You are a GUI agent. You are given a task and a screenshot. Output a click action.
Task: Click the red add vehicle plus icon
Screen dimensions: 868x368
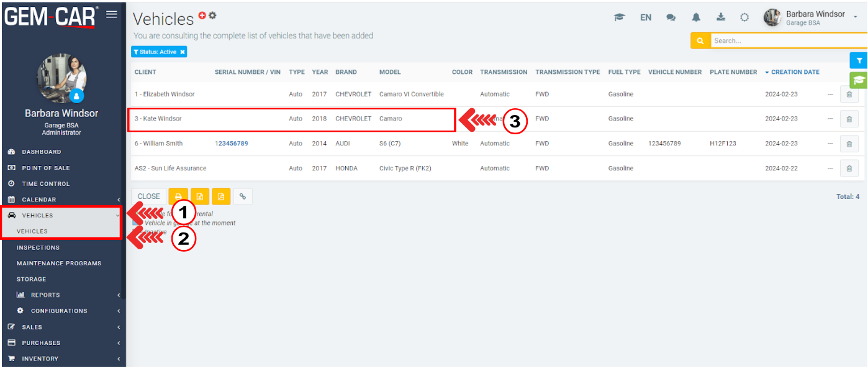(x=202, y=16)
